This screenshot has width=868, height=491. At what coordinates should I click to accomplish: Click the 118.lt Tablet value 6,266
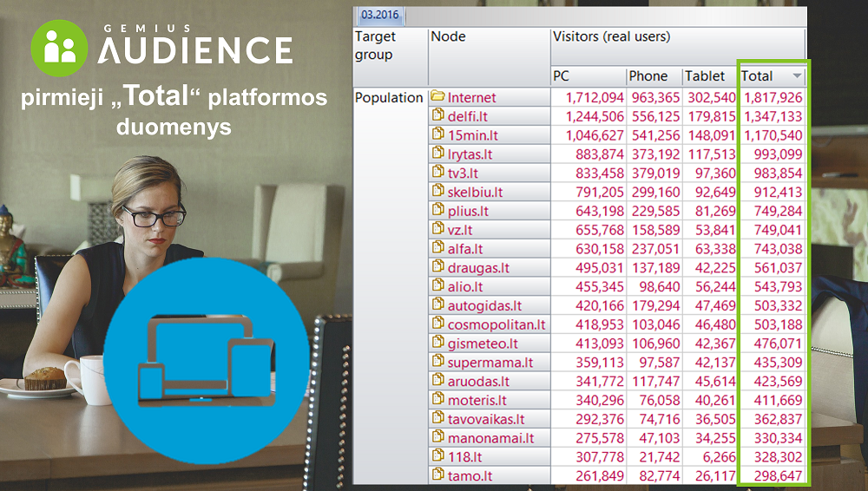click(x=719, y=457)
